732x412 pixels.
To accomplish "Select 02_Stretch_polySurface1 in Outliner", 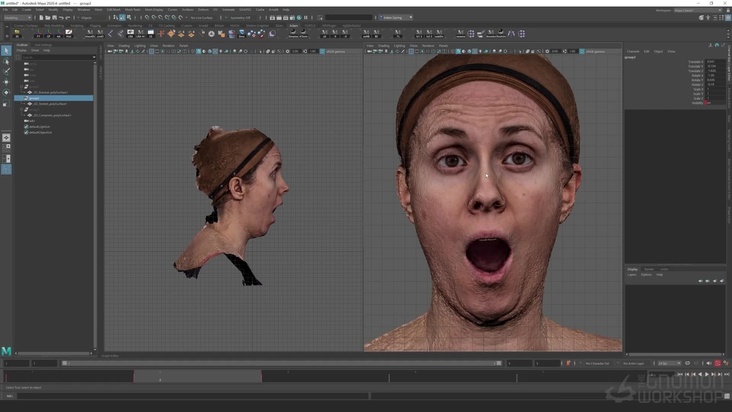I will coord(50,104).
